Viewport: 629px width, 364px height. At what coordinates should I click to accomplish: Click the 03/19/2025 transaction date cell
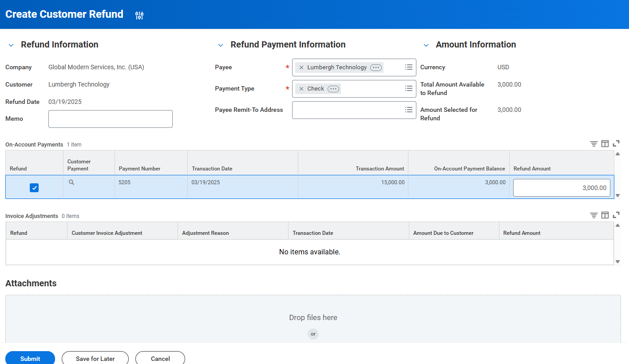tap(242, 187)
